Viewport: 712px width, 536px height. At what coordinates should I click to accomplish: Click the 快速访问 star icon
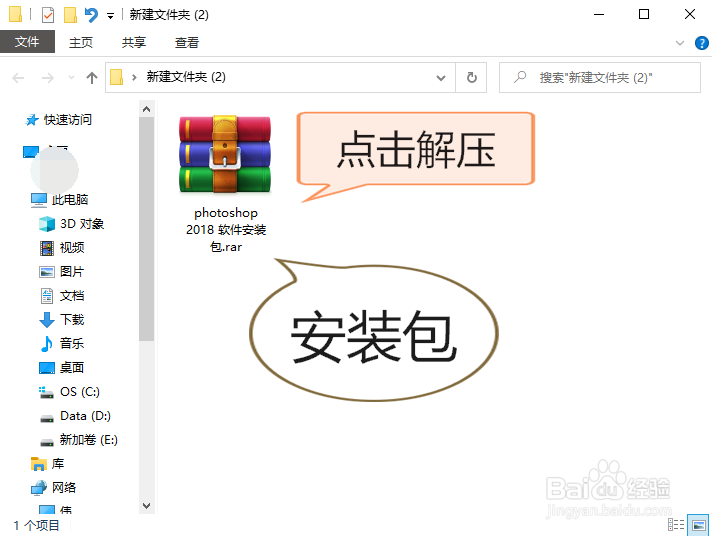[32, 120]
